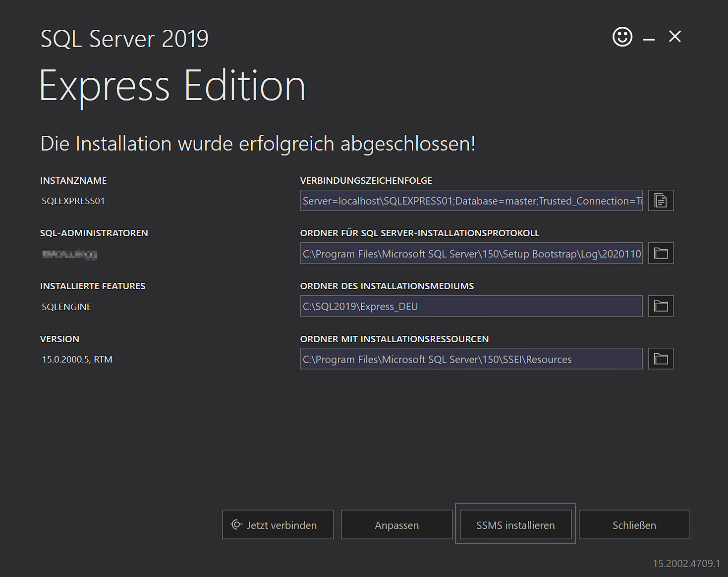This screenshot has height=577, width=728.
Task: Click the SQLEXPRESS01 instance name text
Action: click(73, 201)
